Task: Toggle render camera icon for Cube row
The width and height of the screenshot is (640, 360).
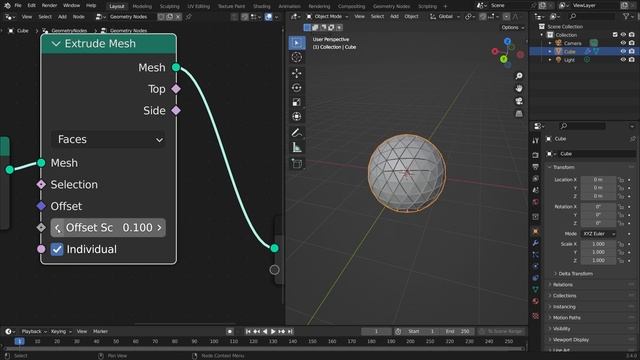Action: click(631, 51)
